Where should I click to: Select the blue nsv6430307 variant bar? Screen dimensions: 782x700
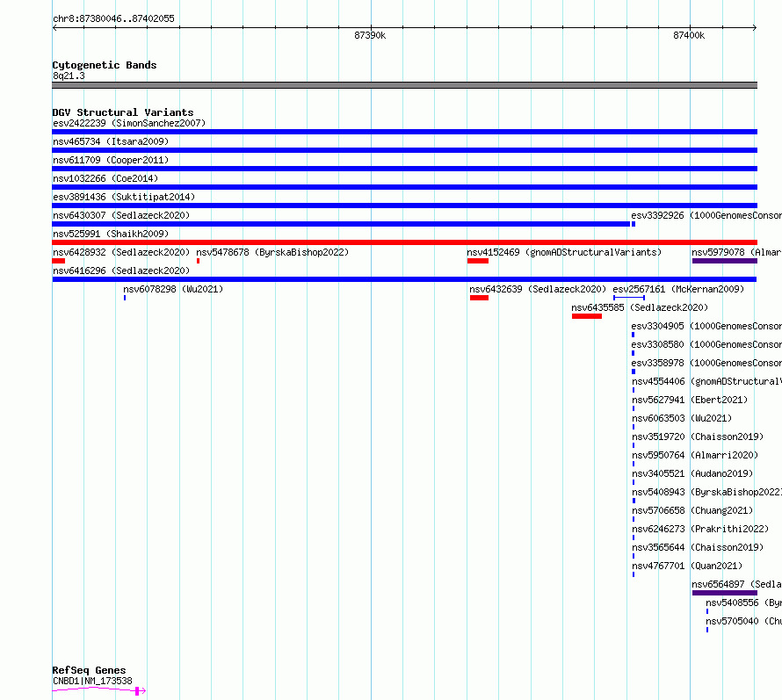click(x=341, y=224)
